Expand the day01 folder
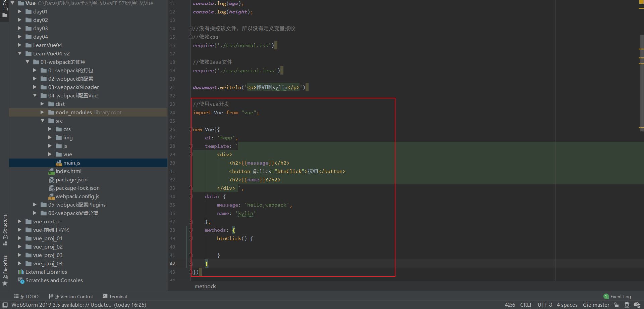This screenshot has height=309, width=644. [20, 11]
